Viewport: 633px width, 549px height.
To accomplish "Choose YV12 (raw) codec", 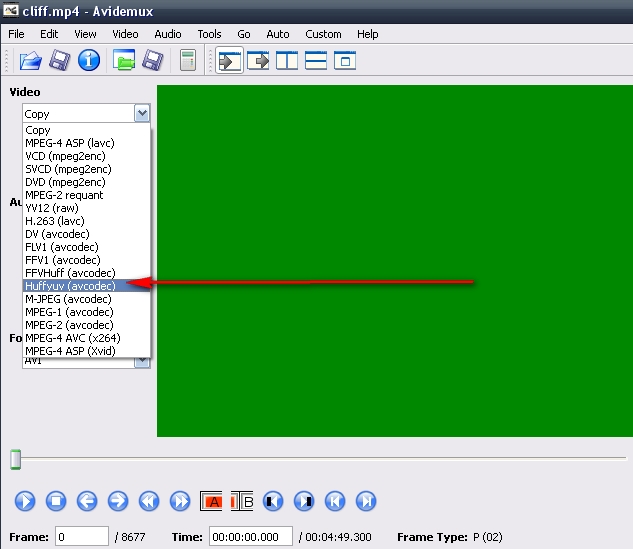I will coord(87,208).
